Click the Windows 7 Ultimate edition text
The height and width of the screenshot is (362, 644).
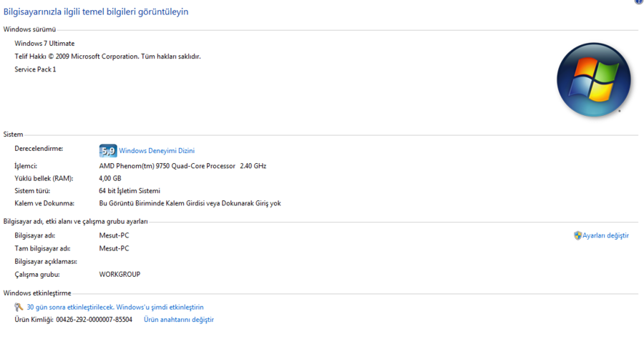(44, 44)
